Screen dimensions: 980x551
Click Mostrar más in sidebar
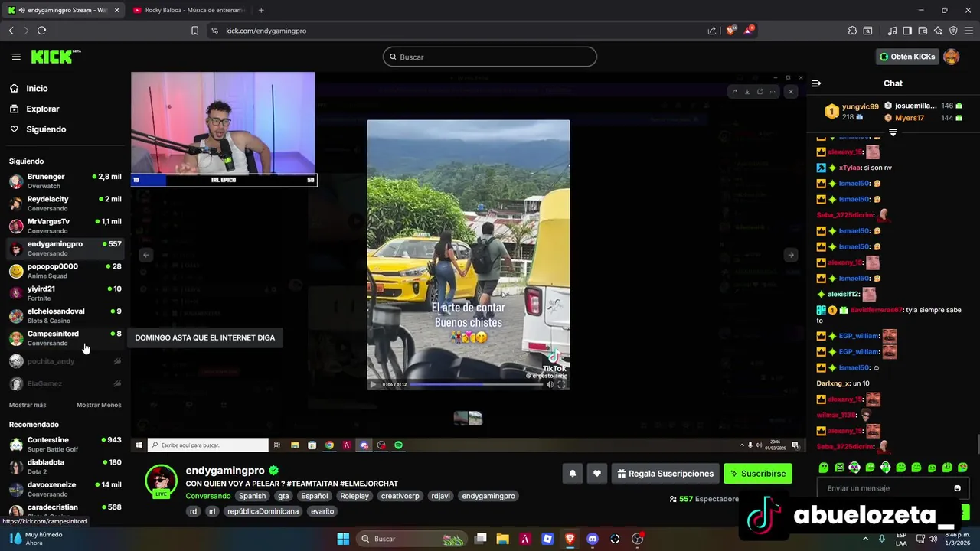(28, 405)
